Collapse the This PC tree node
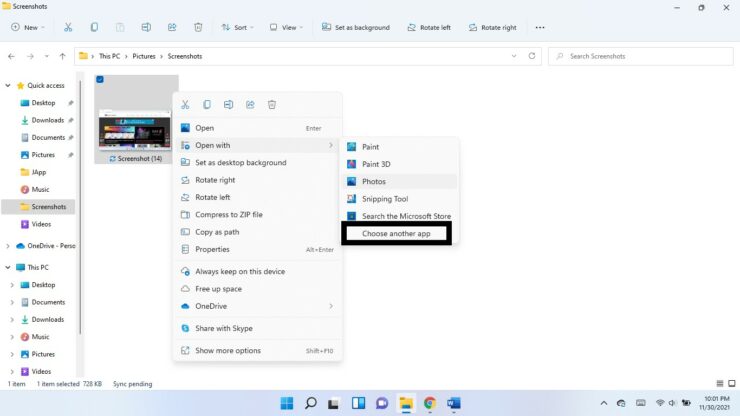The height and width of the screenshot is (416, 740). pyautogui.click(x=8, y=267)
